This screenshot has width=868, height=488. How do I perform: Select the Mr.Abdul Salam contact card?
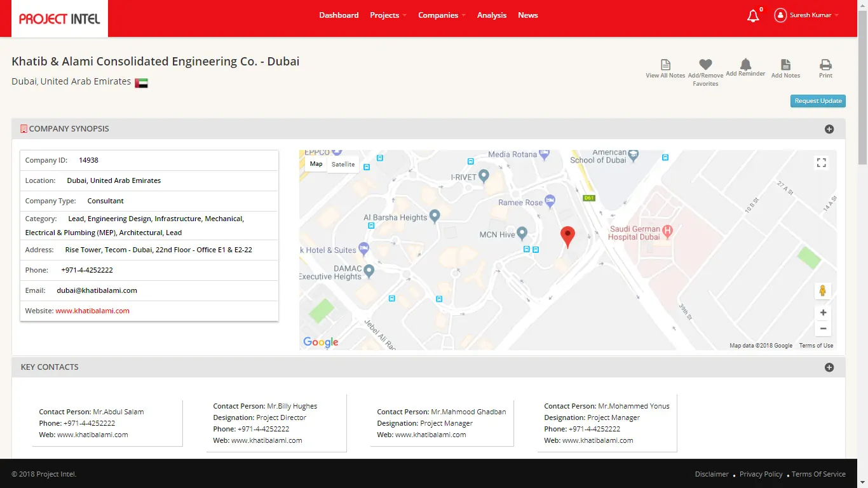(x=107, y=423)
